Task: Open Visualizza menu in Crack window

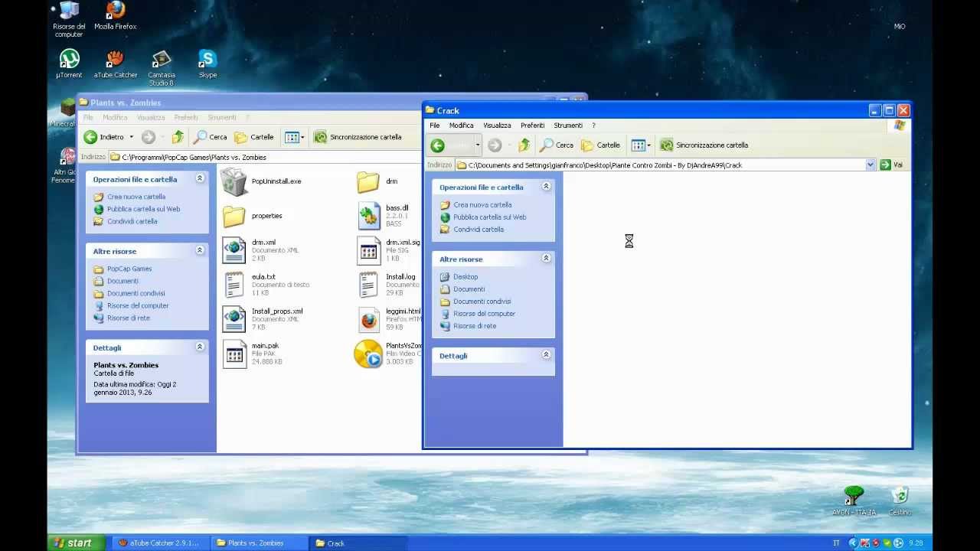Action: click(x=497, y=125)
